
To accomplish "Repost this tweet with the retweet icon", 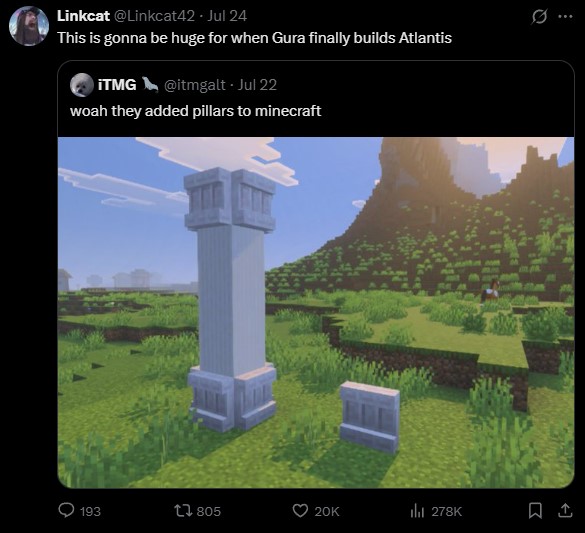I will click(183, 510).
